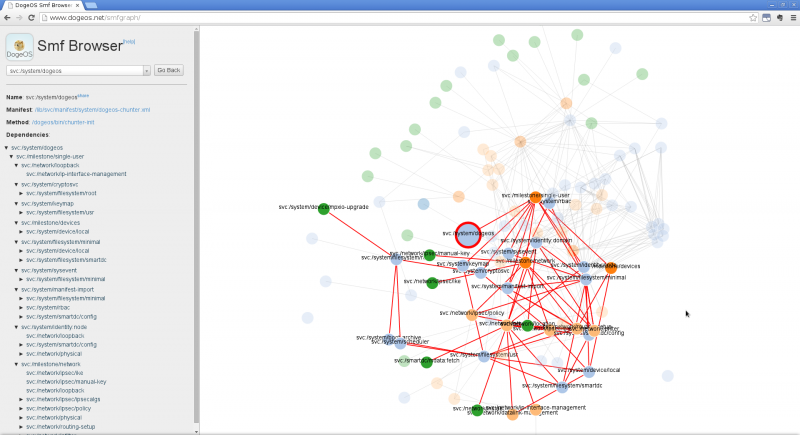Click the svc:/smartdc/mdata:fetch green node
The width and height of the screenshot is (800, 435).
tap(427, 362)
